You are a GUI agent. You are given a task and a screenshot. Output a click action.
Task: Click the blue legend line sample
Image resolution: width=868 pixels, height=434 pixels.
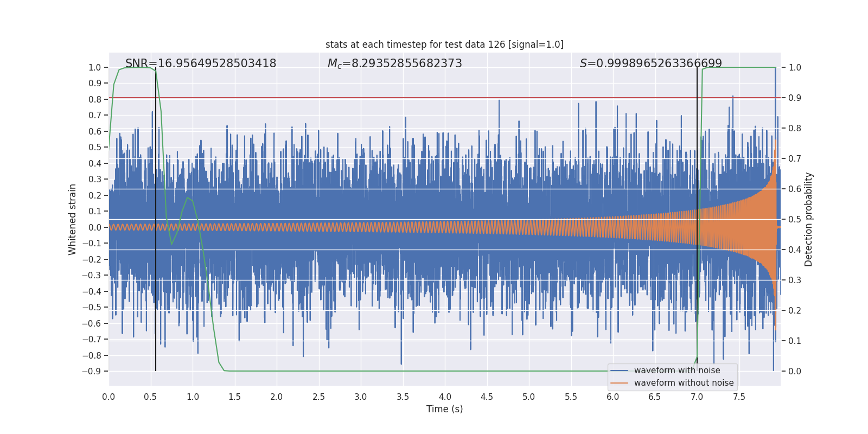tap(620, 371)
